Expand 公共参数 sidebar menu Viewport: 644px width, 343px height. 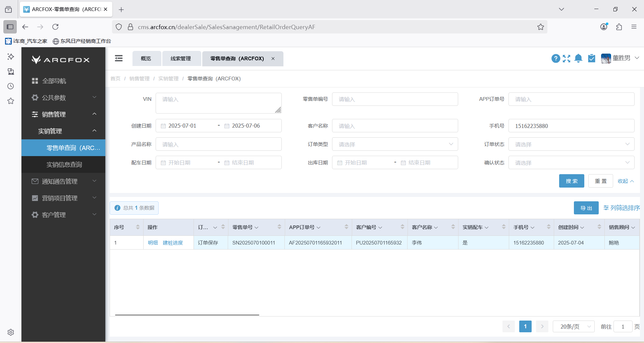tap(63, 97)
